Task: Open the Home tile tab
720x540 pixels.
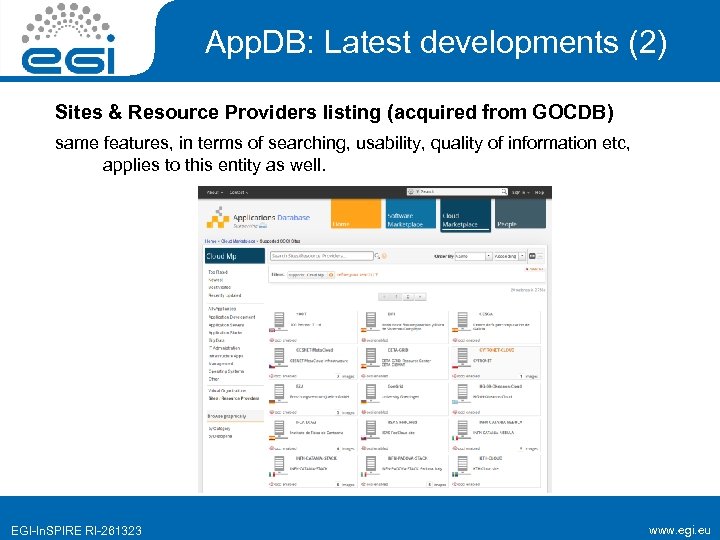Action: (x=356, y=214)
